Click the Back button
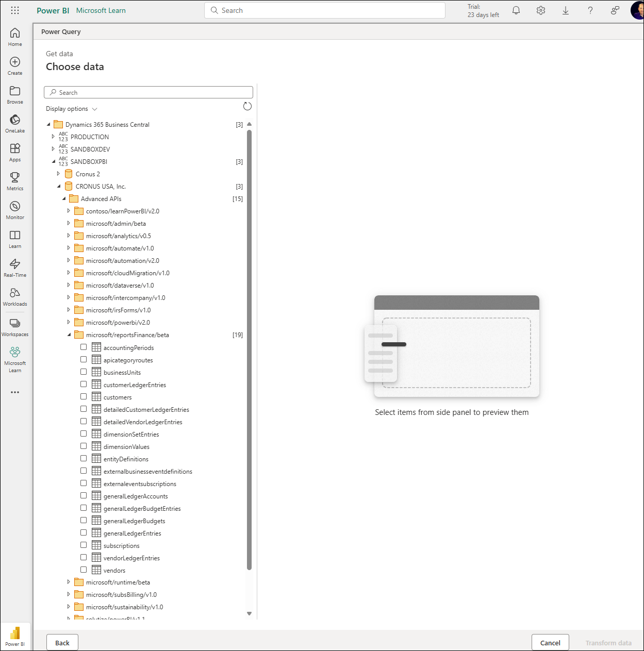 point(62,643)
